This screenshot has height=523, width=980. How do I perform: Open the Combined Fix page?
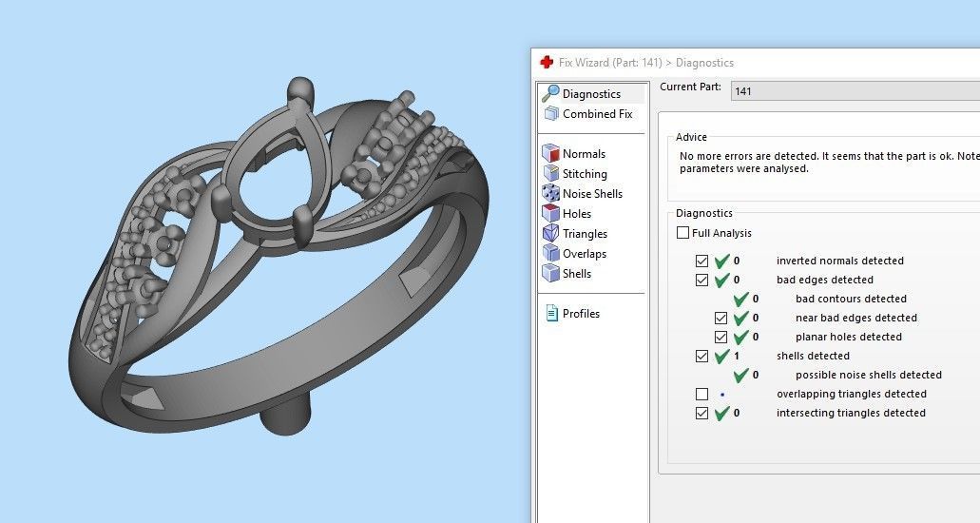(x=598, y=114)
